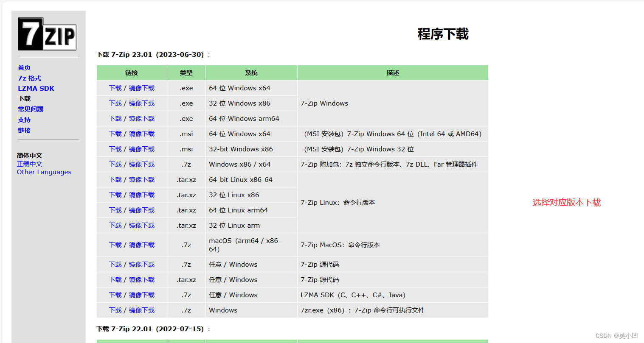644x343 pixels.
Task: Open the 7z 格式 sidebar link
Action: click(x=29, y=78)
